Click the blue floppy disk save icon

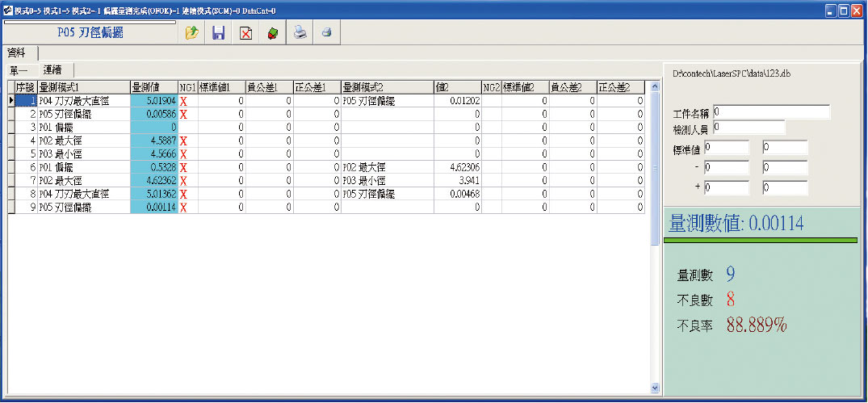pos(218,33)
